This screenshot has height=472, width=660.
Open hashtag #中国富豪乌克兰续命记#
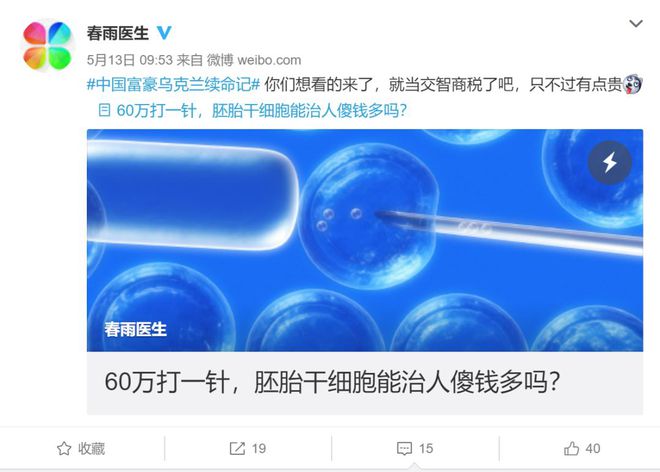173,85
